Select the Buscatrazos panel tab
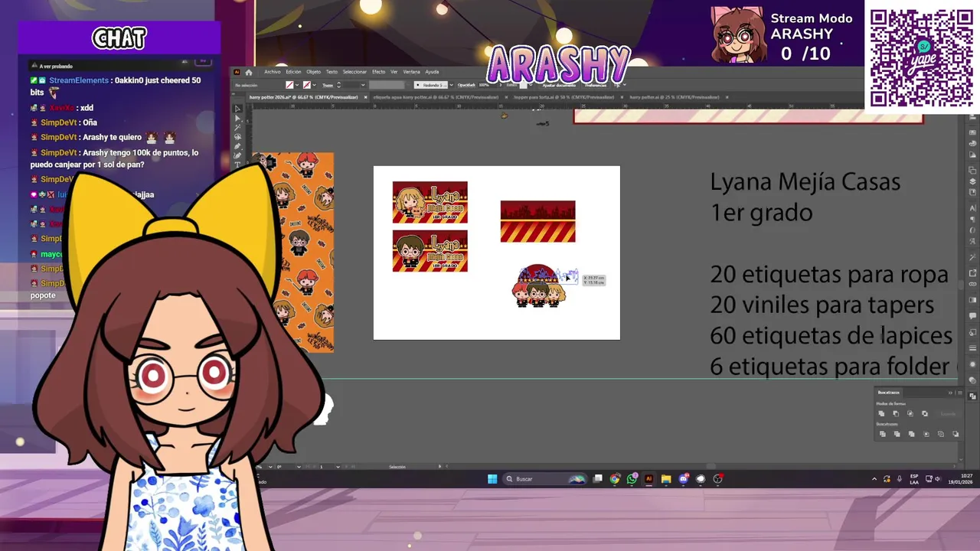Screen dimensions: 980x551 pos(889,393)
